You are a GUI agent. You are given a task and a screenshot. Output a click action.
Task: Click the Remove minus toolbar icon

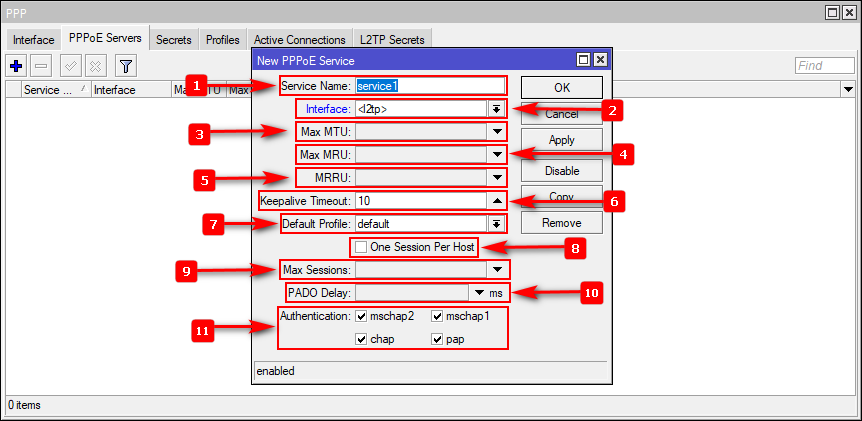click(41, 66)
